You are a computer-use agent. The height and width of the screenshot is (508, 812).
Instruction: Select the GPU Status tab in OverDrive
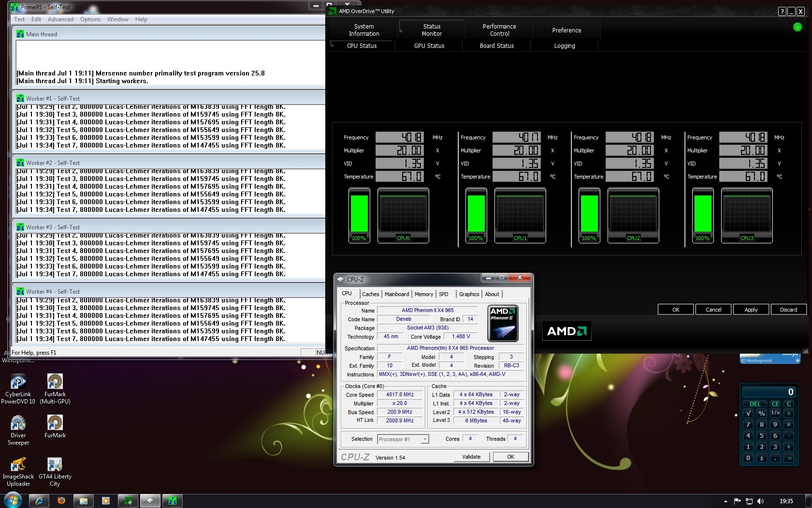tap(429, 46)
